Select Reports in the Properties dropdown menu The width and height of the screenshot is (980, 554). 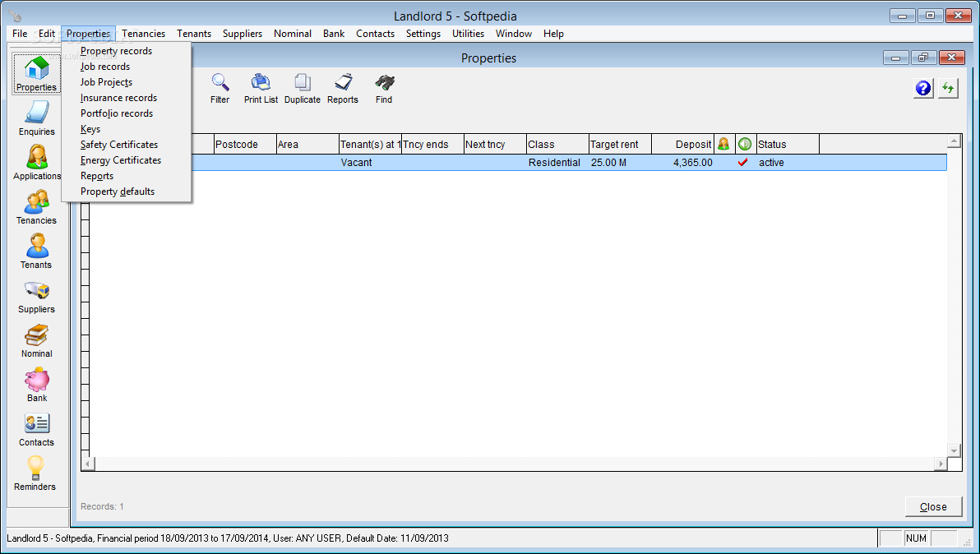97,176
